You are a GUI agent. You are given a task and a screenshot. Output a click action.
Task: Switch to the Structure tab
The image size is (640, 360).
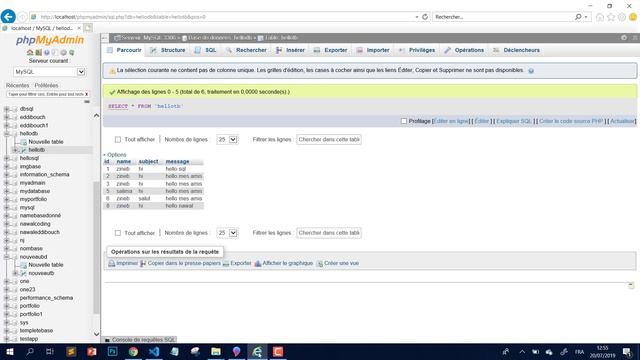tap(168, 50)
